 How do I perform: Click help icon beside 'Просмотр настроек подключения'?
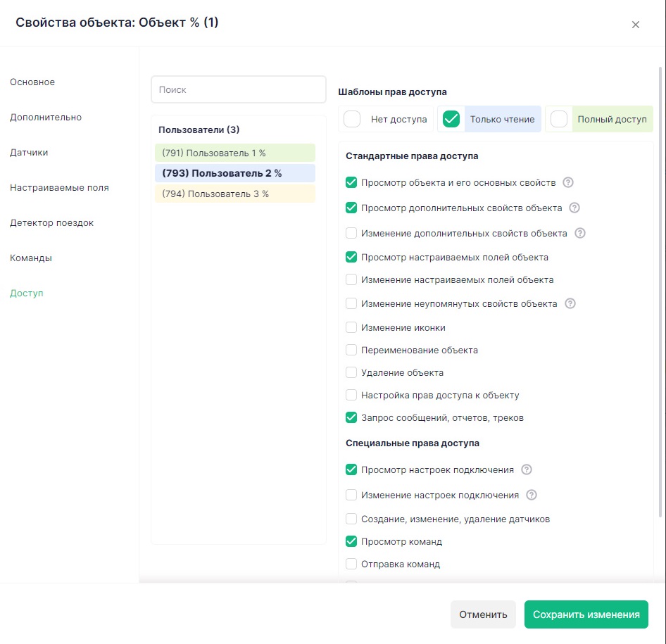[x=527, y=469]
